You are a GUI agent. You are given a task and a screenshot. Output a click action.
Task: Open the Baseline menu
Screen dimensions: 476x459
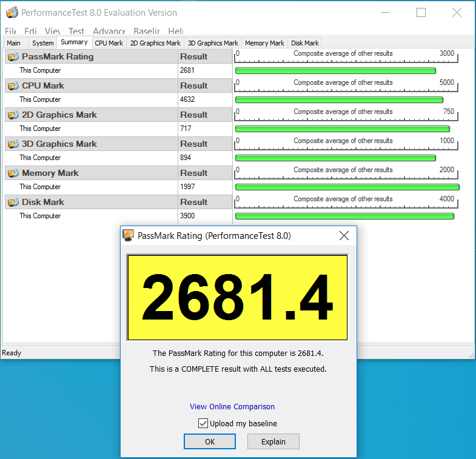(147, 31)
